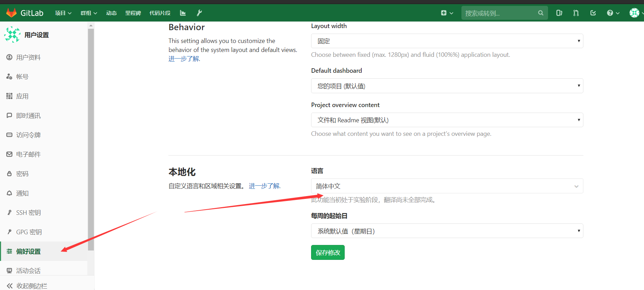Image resolution: width=644 pixels, height=290 pixels.
Task: Click the 用户设置 avatar in sidebar
Action: [x=12, y=35]
